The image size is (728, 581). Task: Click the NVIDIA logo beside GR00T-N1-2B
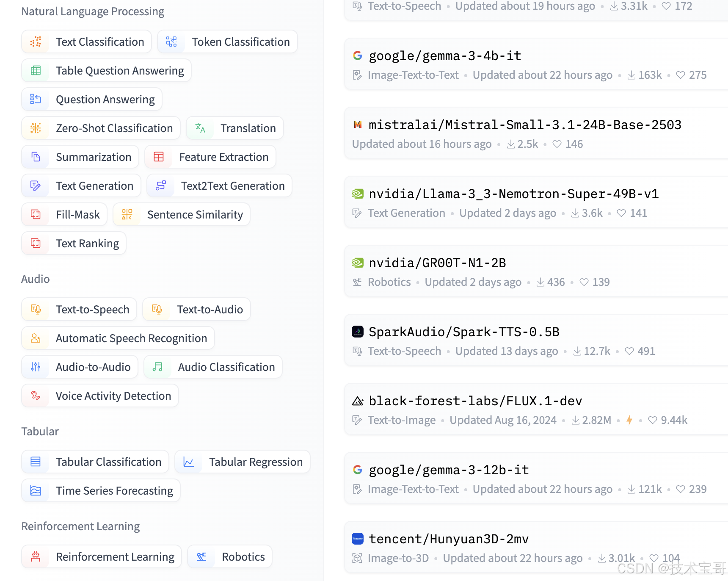(x=358, y=263)
